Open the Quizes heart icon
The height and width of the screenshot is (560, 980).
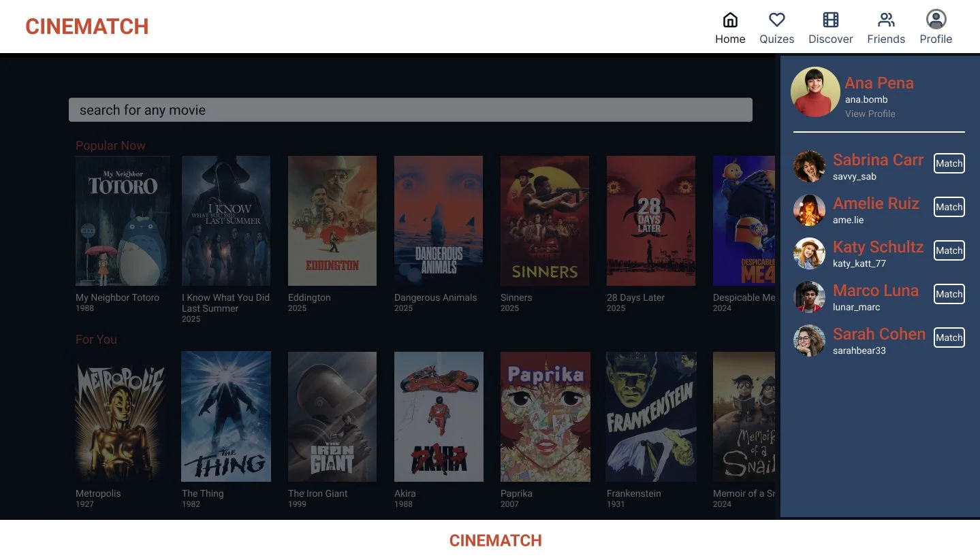[777, 19]
